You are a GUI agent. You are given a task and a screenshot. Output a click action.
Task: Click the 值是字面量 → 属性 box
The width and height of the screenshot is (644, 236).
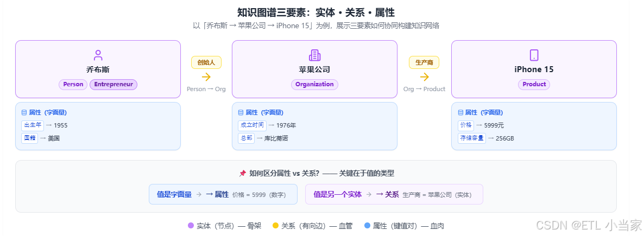(223, 194)
